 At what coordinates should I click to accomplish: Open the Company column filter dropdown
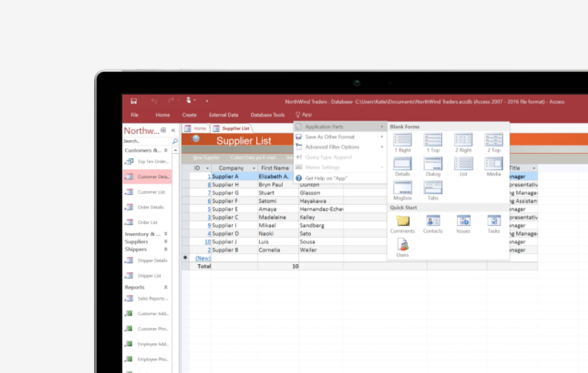coord(254,168)
